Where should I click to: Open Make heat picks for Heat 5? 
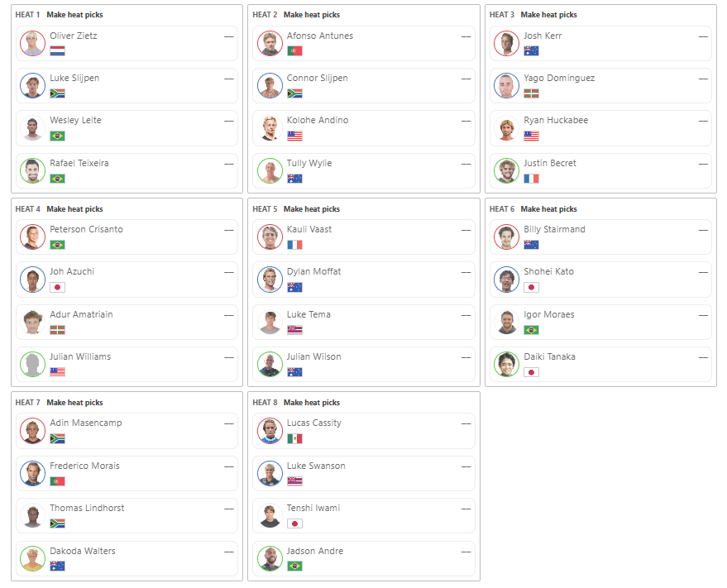point(312,209)
